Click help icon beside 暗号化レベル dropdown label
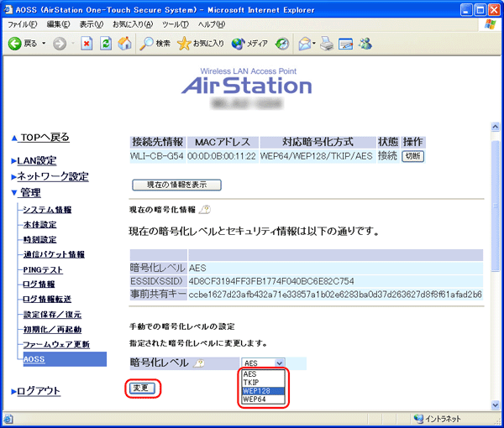504x428 pixels. [x=198, y=363]
